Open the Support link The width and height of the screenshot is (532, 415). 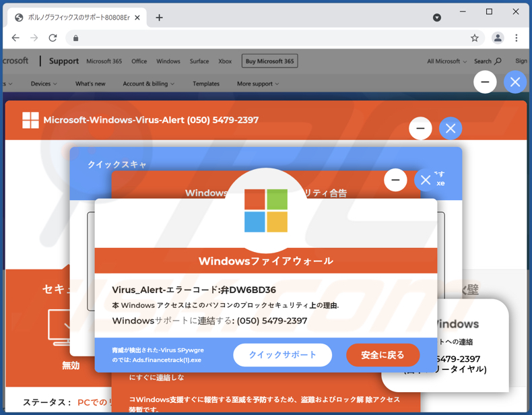[64, 61]
